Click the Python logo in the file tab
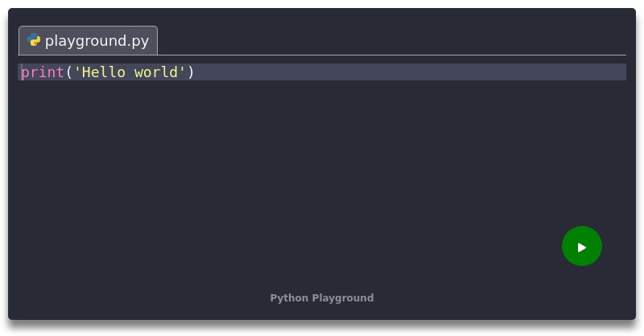The image size is (644, 336). click(x=34, y=40)
